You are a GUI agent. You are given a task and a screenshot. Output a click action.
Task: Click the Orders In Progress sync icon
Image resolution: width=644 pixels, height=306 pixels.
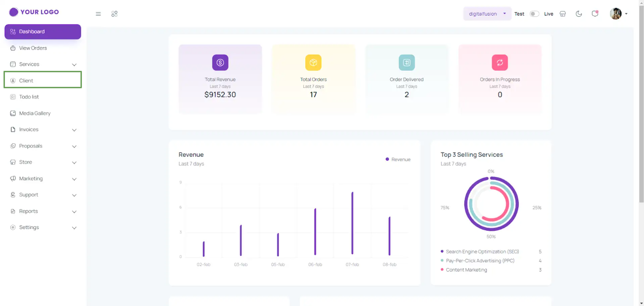(500, 62)
